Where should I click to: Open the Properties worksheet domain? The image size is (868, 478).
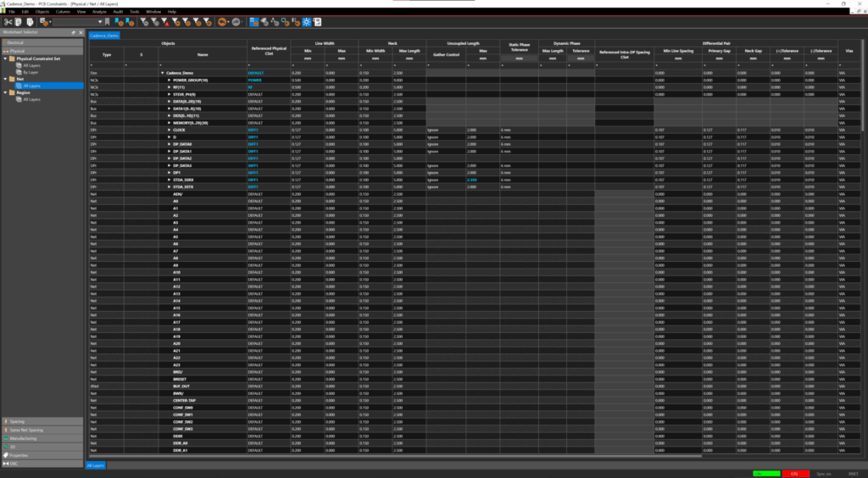click(42, 455)
